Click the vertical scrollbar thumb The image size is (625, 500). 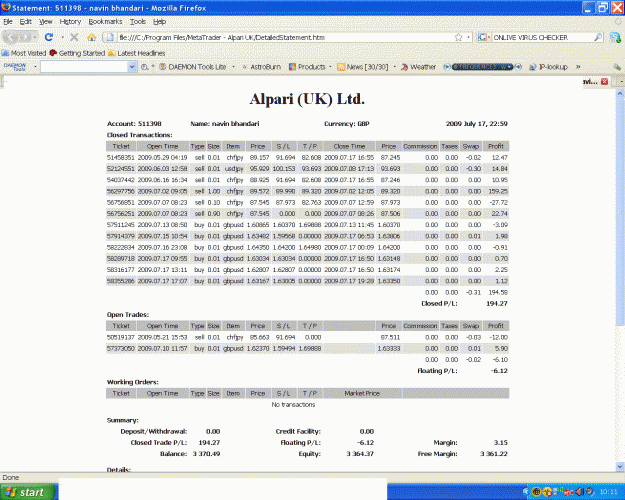point(620,211)
